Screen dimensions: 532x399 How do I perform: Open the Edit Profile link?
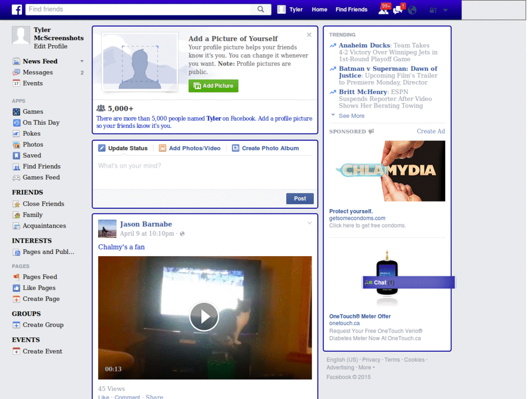pyautogui.click(x=50, y=46)
